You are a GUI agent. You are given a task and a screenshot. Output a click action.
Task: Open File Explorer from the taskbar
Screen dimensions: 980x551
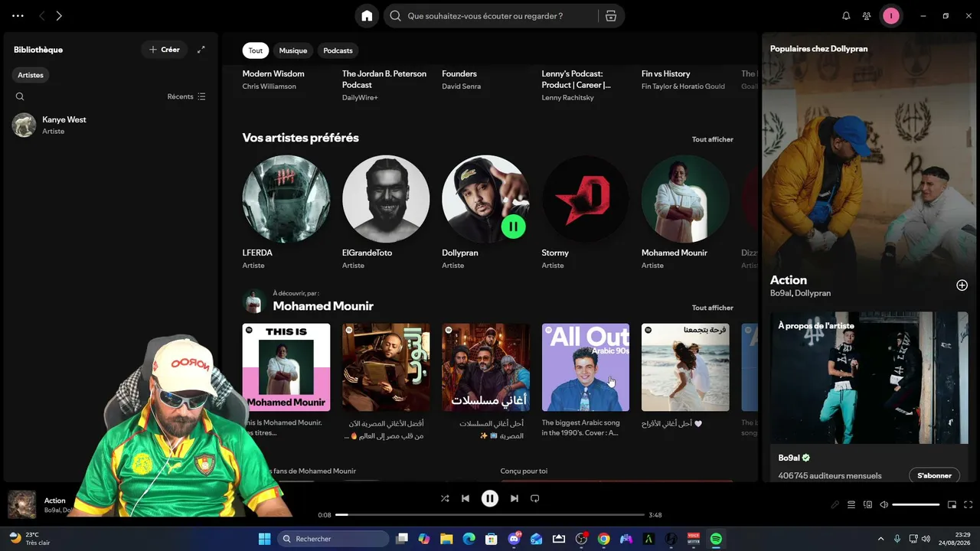(x=446, y=539)
